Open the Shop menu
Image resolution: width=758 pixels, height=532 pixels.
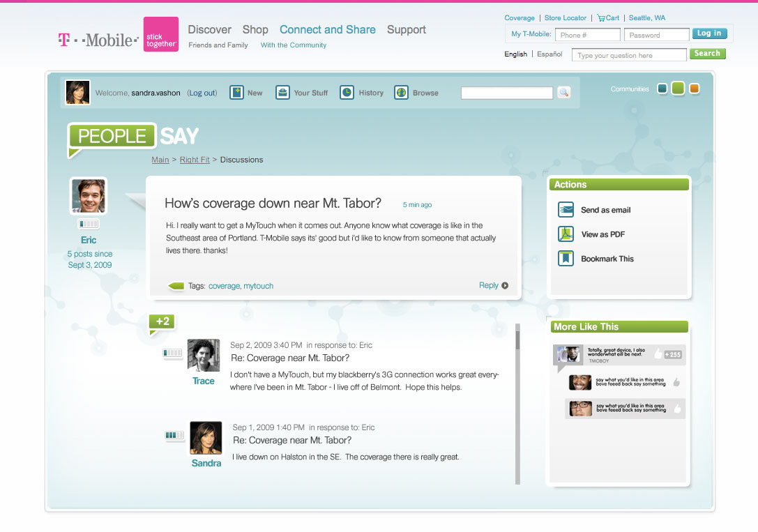click(x=255, y=29)
